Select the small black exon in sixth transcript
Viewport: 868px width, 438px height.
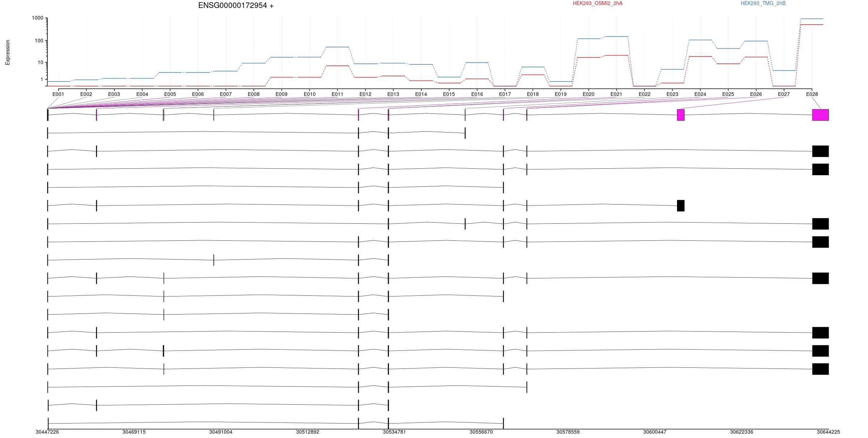point(681,206)
